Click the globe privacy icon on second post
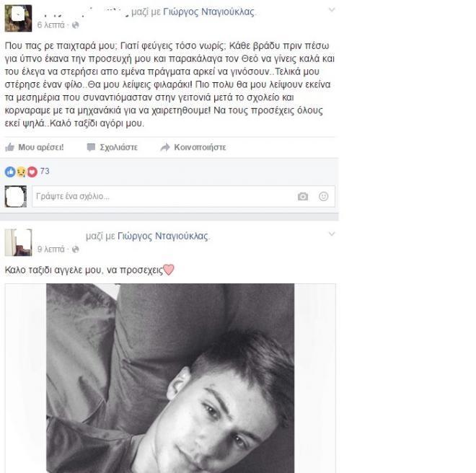This screenshot has width=476, height=473. (x=76, y=249)
